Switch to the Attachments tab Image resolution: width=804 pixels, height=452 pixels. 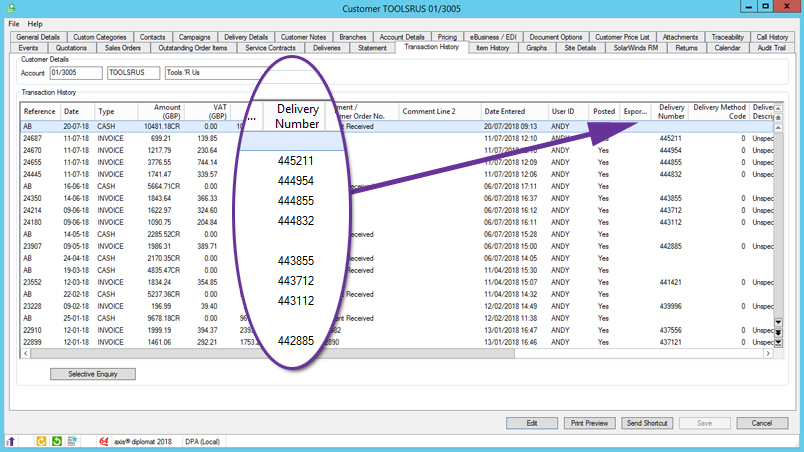(680, 37)
